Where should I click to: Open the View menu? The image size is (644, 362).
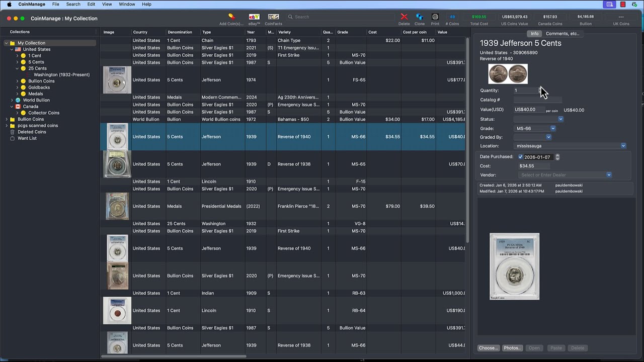pos(107,4)
